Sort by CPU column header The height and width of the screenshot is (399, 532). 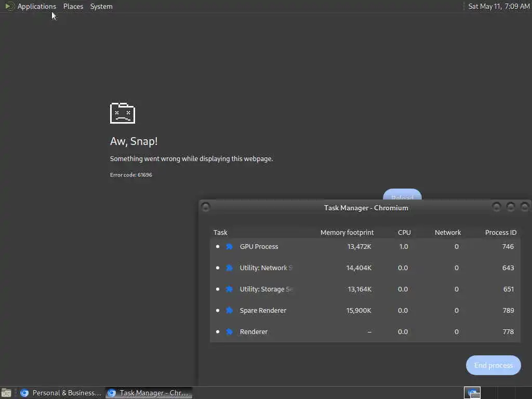(x=404, y=232)
